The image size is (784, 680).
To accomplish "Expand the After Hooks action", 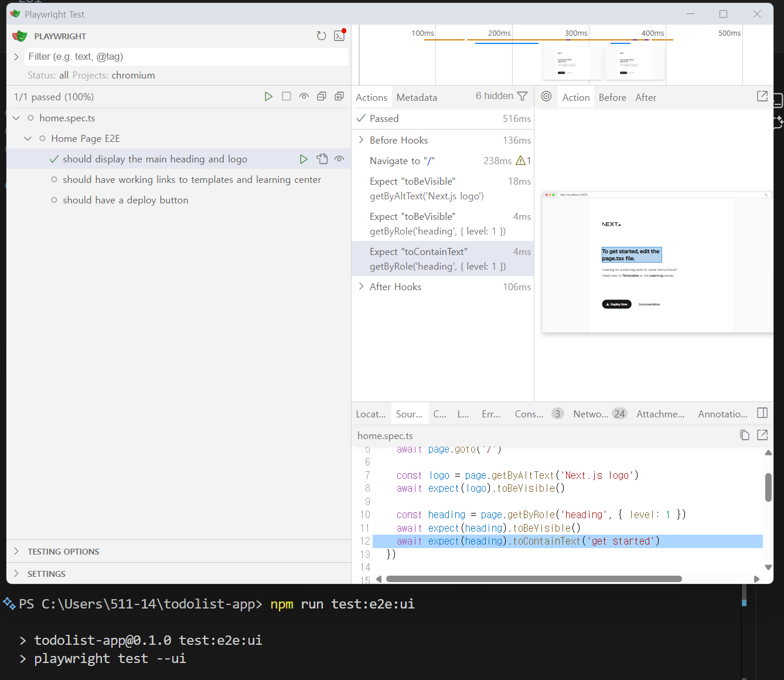I will click(x=362, y=287).
